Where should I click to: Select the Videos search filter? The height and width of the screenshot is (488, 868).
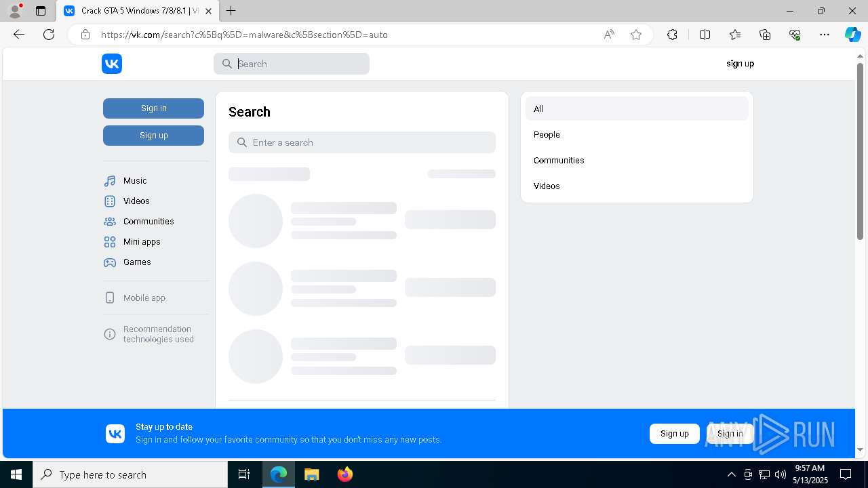pyautogui.click(x=637, y=186)
